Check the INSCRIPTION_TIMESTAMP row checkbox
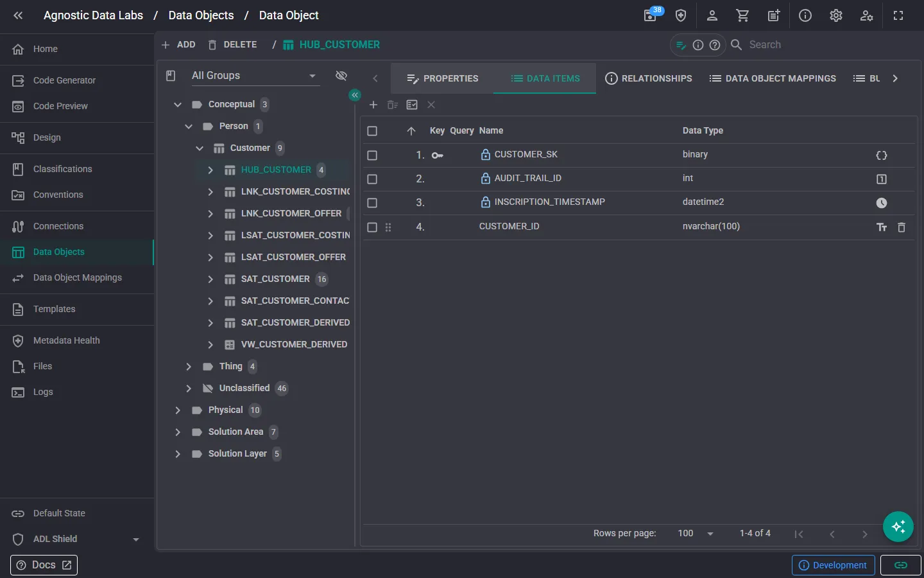 click(x=372, y=203)
